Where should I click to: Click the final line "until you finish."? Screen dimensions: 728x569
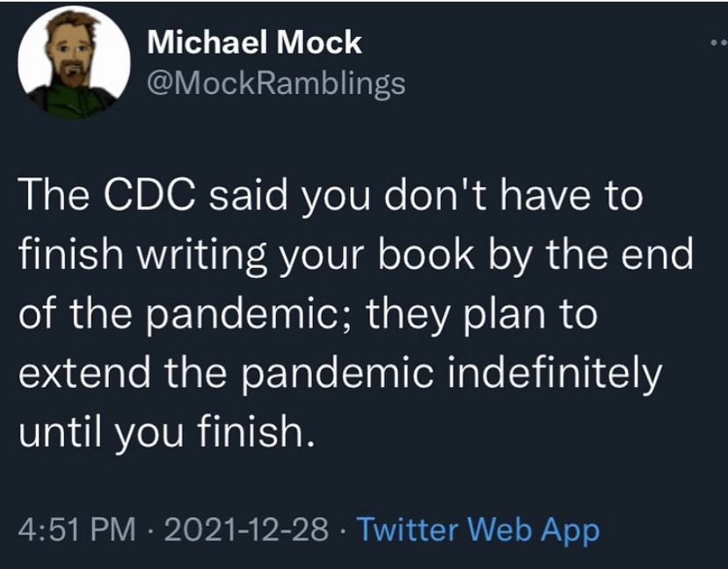click(x=165, y=433)
